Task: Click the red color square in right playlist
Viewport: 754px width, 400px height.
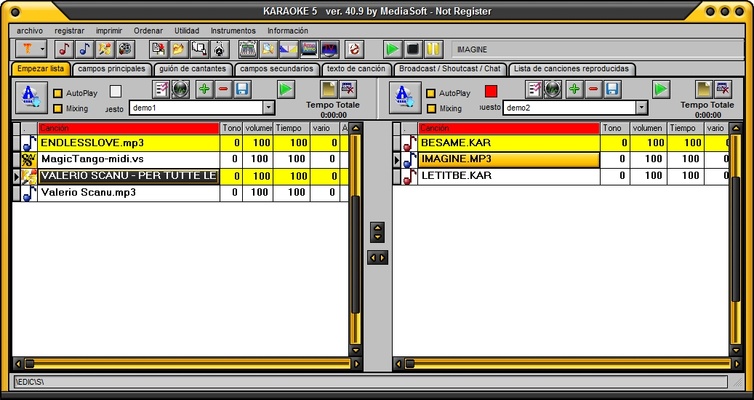Action: click(x=491, y=92)
